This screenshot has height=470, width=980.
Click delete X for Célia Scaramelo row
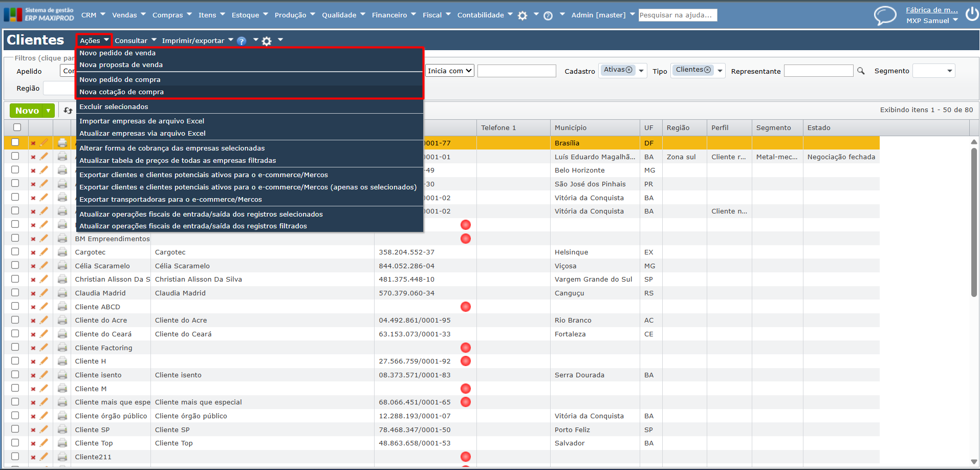(33, 266)
